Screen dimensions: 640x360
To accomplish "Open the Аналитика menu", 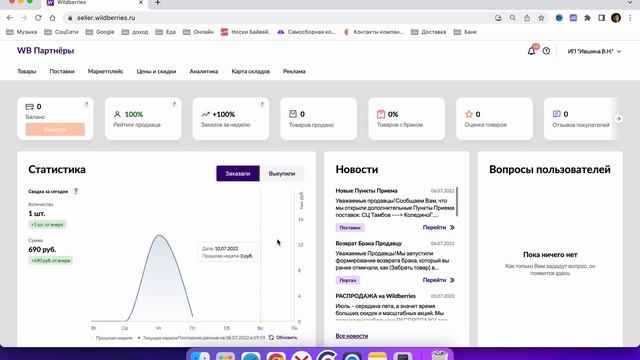I will point(204,71).
